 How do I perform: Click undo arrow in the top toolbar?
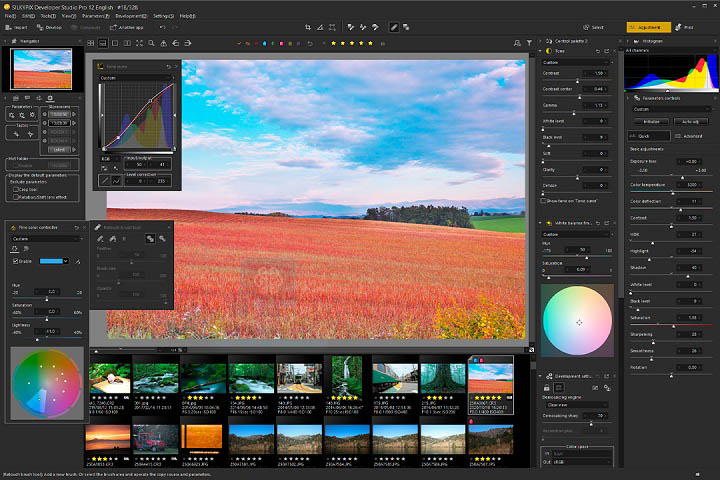[162, 28]
